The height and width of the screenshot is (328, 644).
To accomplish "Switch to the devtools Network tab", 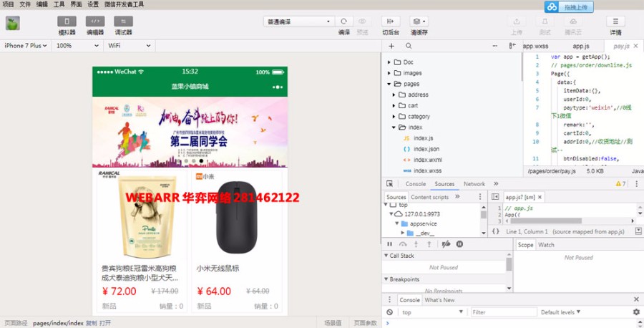I will pyautogui.click(x=474, y=184).
